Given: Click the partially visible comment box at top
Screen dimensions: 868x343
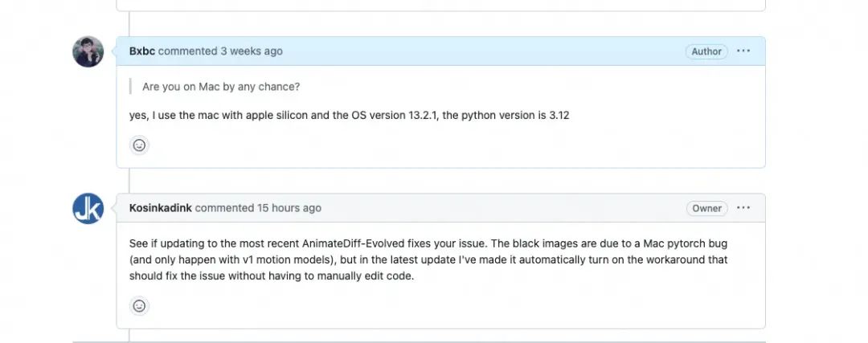Looking at the screenshot, I should (440, 5).
